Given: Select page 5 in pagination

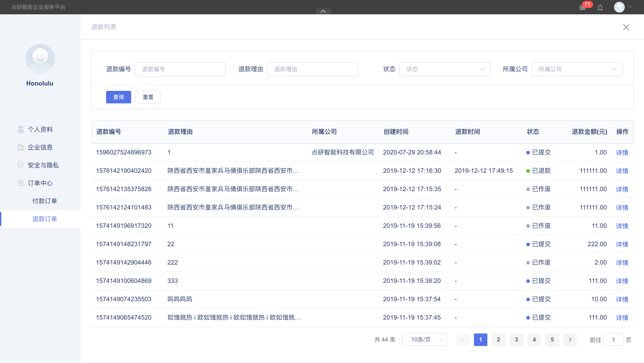Looking at the screenshot, I should [x=552, y=340].
